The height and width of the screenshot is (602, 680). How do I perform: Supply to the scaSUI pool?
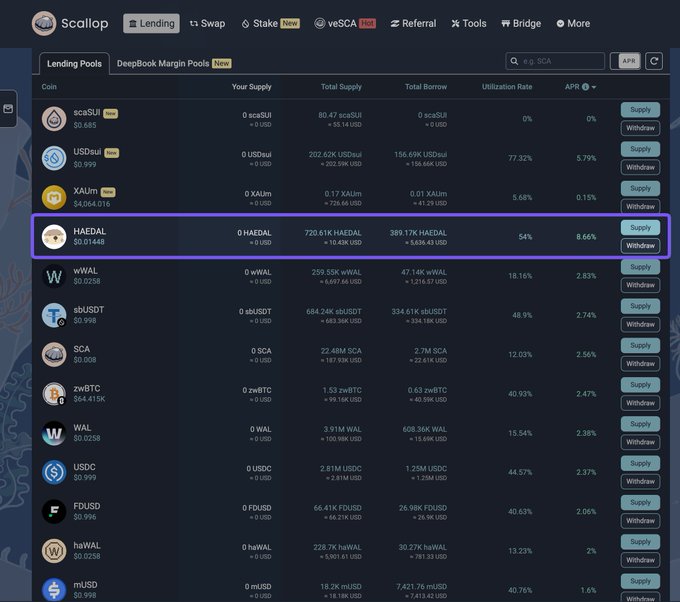tap(640, 110)
